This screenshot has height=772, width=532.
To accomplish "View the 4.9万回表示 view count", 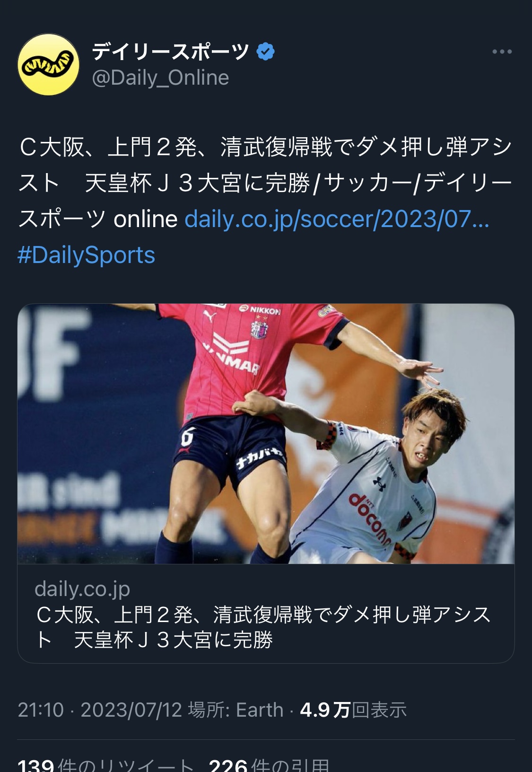I will tap(353, 710).
